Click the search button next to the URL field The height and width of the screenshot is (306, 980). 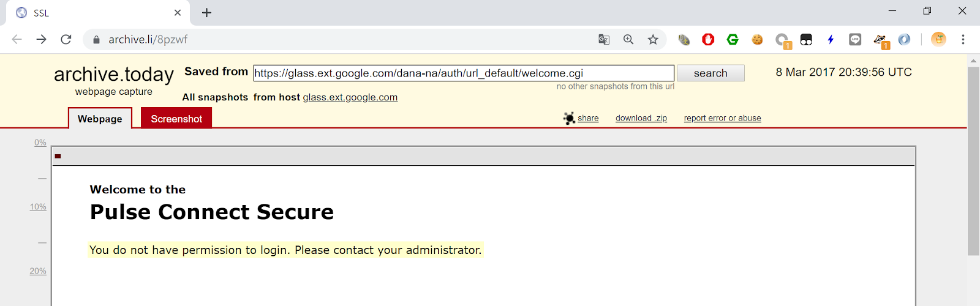point(710,73)
